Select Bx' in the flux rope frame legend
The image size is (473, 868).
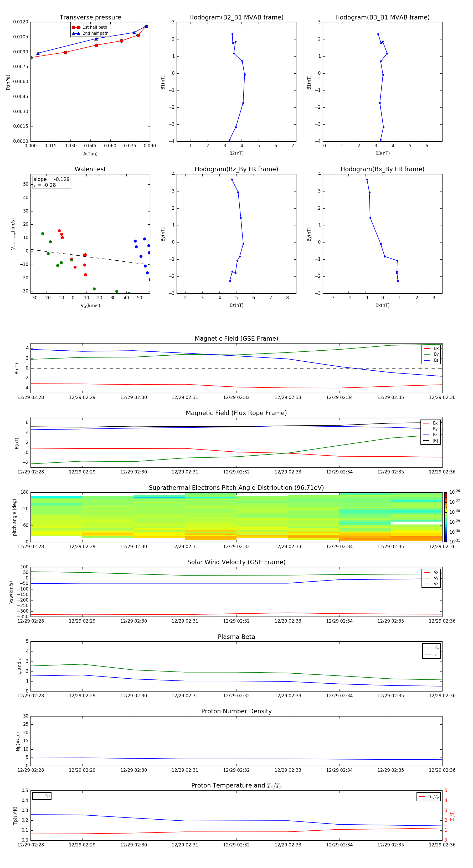pos(431,423)
